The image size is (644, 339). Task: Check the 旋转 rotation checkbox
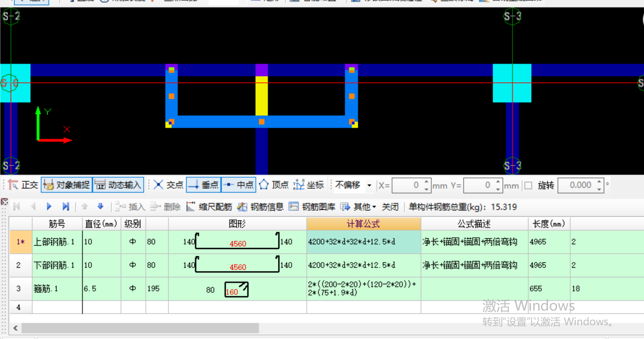tap(528, 186)
